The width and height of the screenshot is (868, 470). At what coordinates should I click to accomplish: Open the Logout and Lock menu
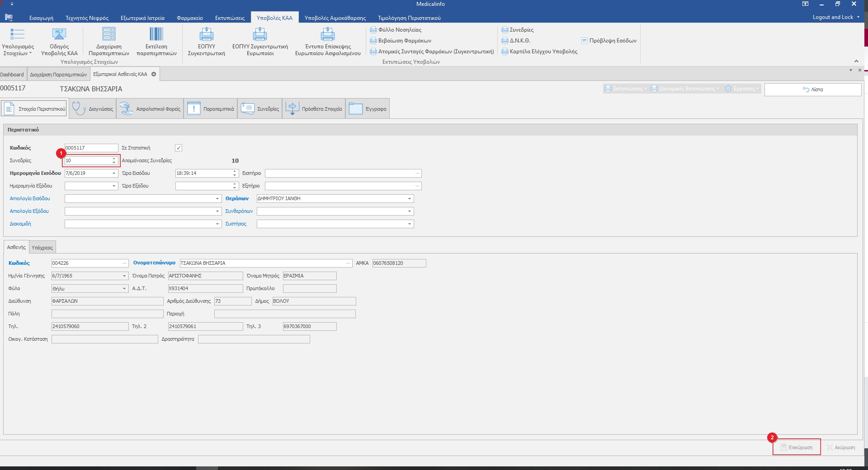[x=835, y=17]
